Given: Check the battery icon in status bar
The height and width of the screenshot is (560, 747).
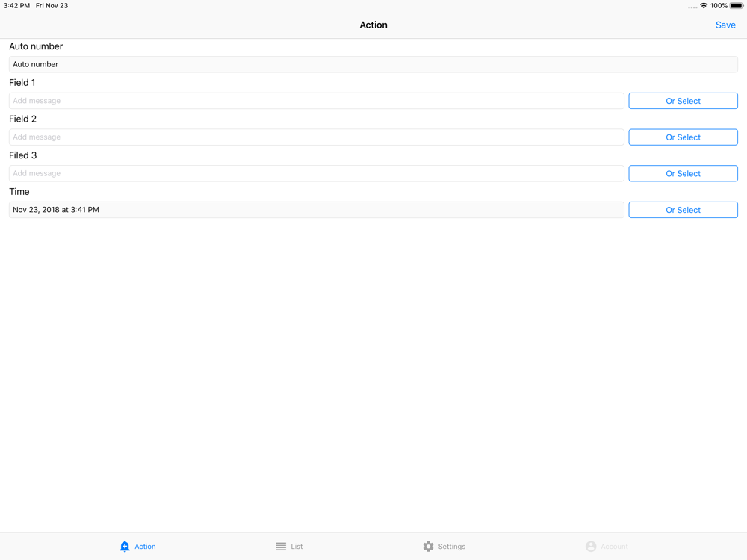Looking at the screenshot, I should tap(737, 6).
